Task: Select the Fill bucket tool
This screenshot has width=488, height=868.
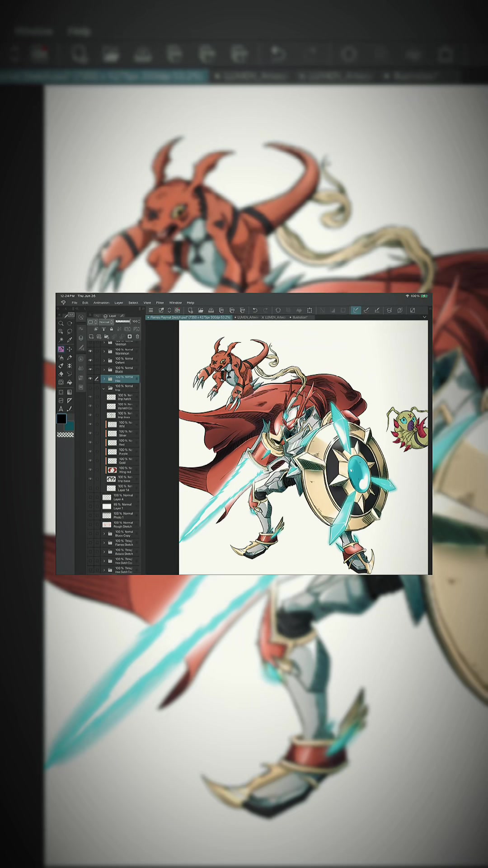Action: 70,382
